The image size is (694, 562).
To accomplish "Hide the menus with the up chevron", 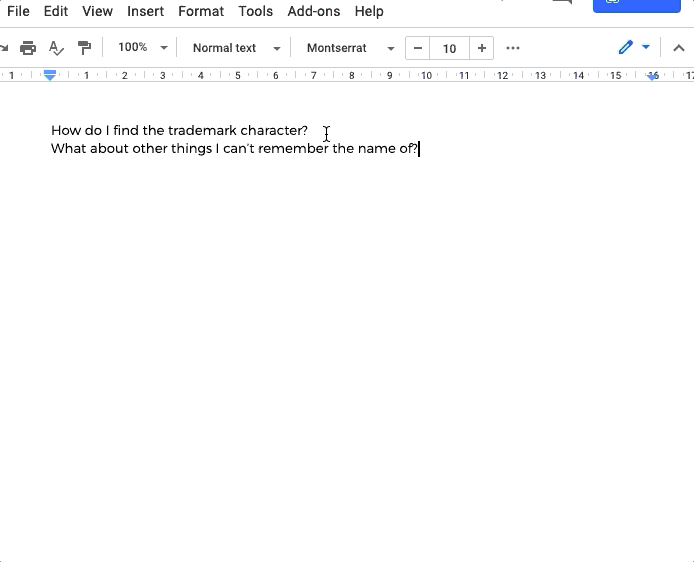I will (678, 48).
